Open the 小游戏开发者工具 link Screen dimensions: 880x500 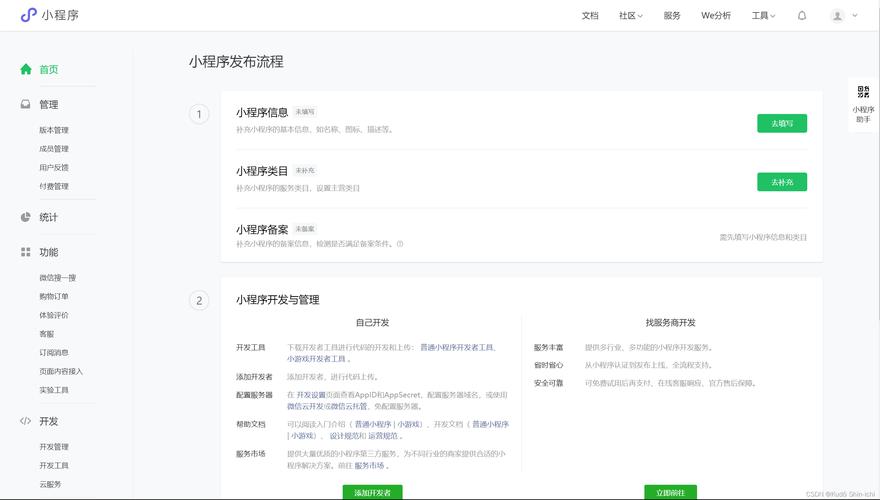click(x=316, y=359)
